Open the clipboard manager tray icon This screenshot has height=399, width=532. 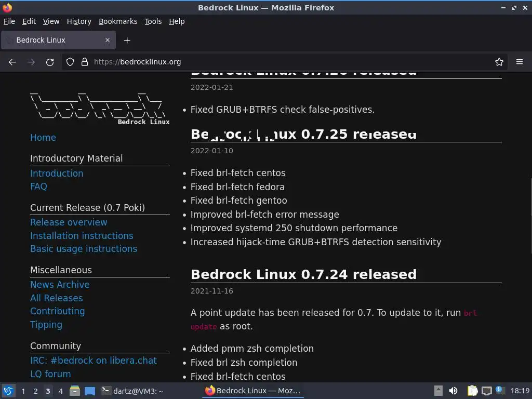(472, 391)
